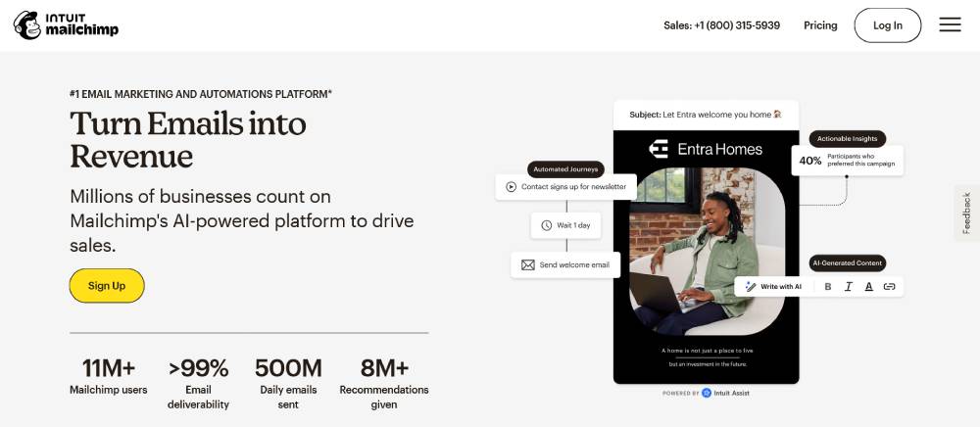
Task: Open the hamburger menu icon
Action: tap(950, 24)
